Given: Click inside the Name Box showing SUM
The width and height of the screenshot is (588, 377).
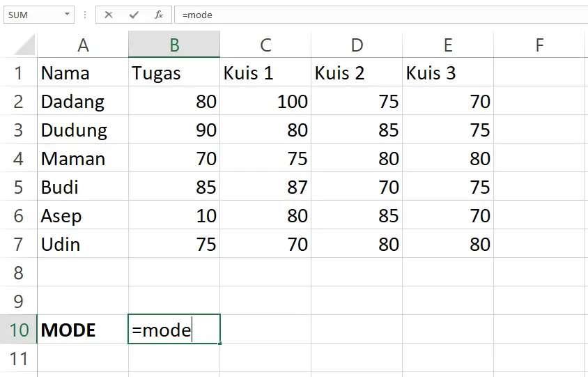Looking at the screenshot, I should [x=33, y=15].
